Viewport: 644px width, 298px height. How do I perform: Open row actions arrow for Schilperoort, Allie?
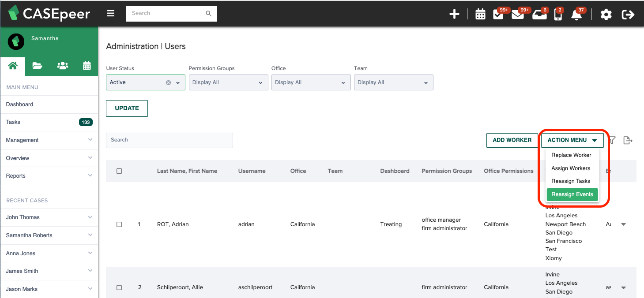pos(624,287)
